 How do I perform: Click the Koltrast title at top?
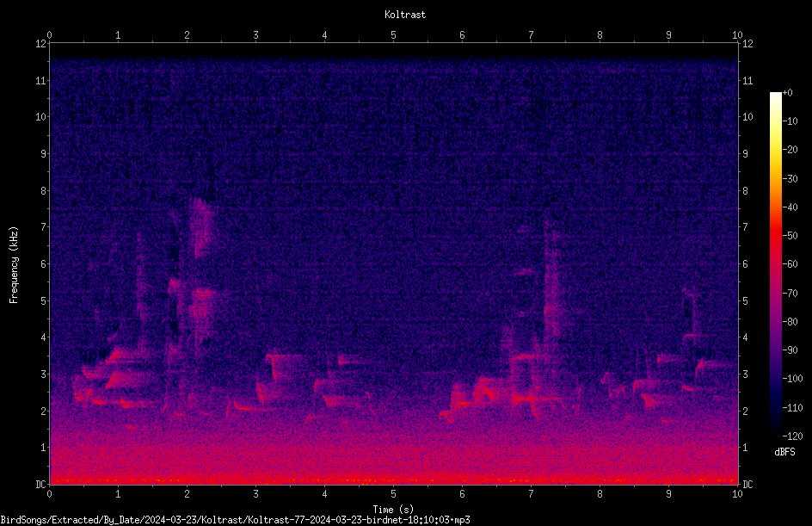coord(405,15)
